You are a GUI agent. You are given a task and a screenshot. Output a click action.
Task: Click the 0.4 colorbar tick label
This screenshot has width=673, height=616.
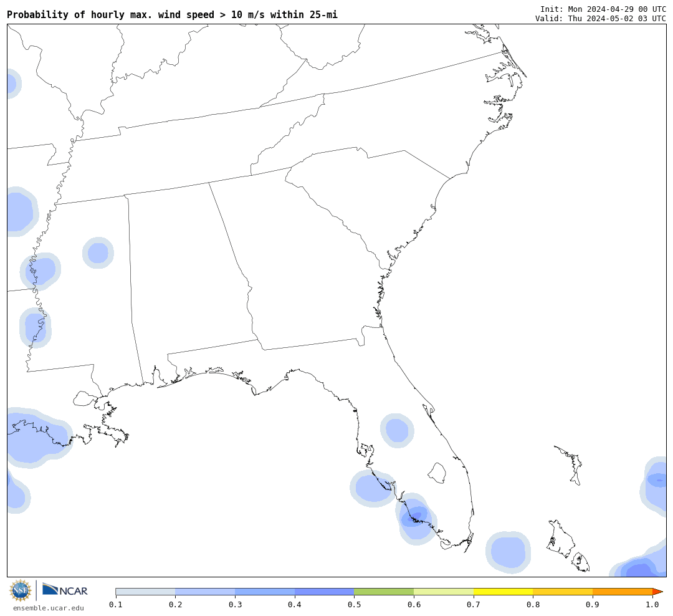click(294, 604)
